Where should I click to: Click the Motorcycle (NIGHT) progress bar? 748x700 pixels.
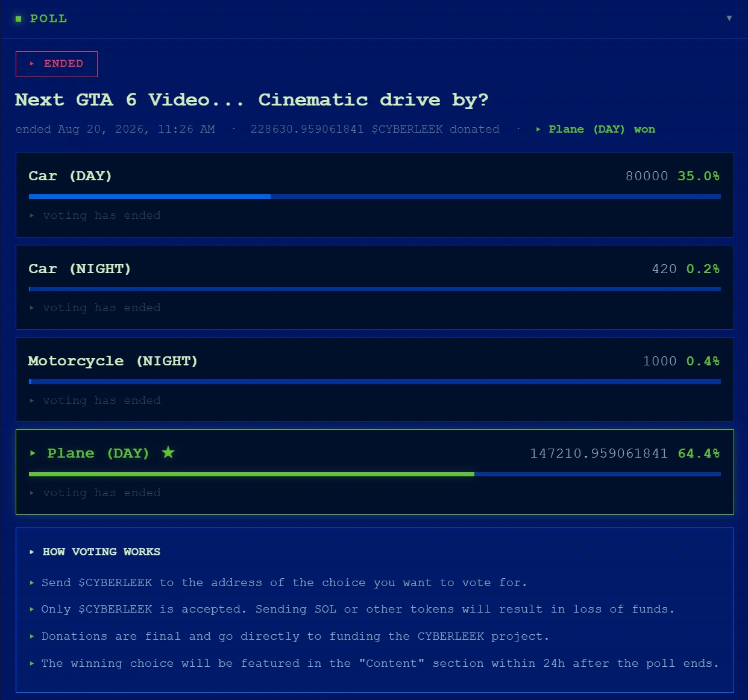375,382
